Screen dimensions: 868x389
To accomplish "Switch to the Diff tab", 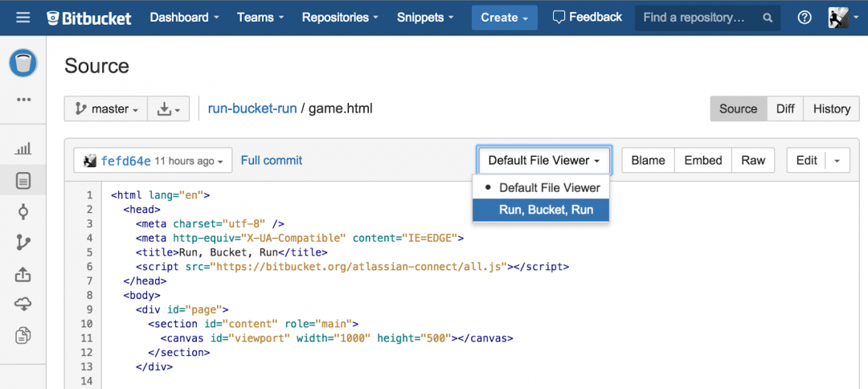I will [785, 109].
